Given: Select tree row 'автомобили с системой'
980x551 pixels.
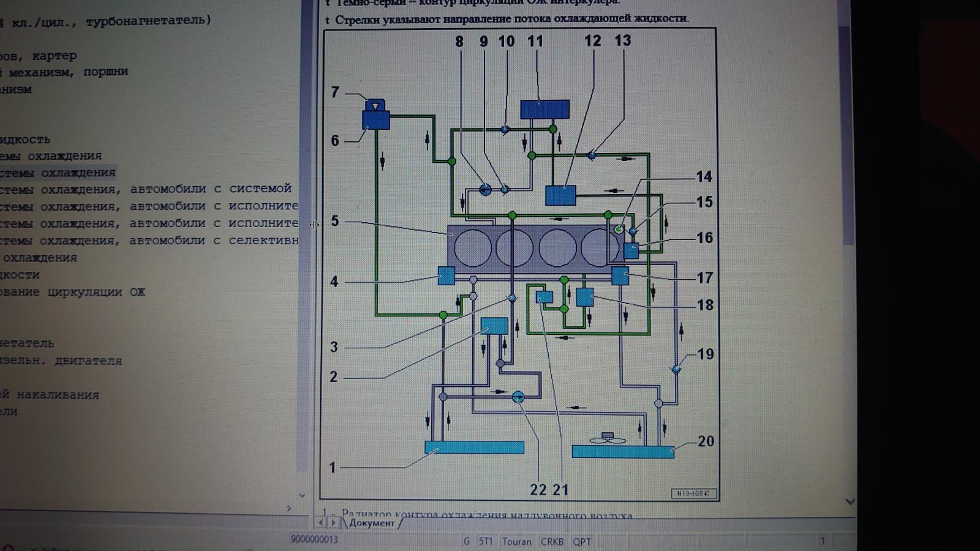Looking at the screenshot, I should 146,189.
